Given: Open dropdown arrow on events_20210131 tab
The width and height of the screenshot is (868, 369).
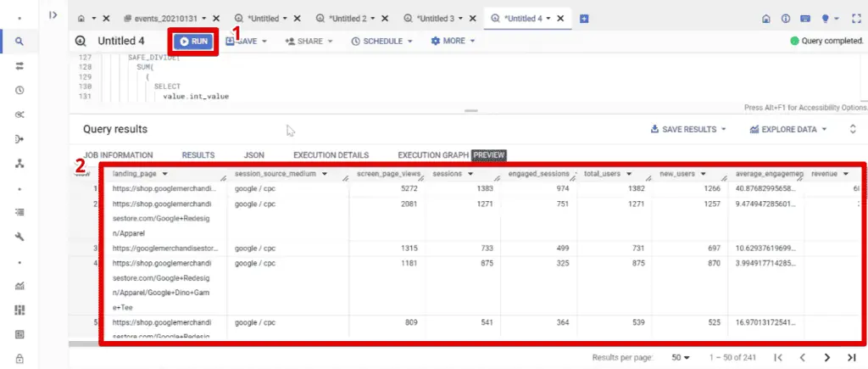Looking at the screenshot, I should tap(205, 19).
